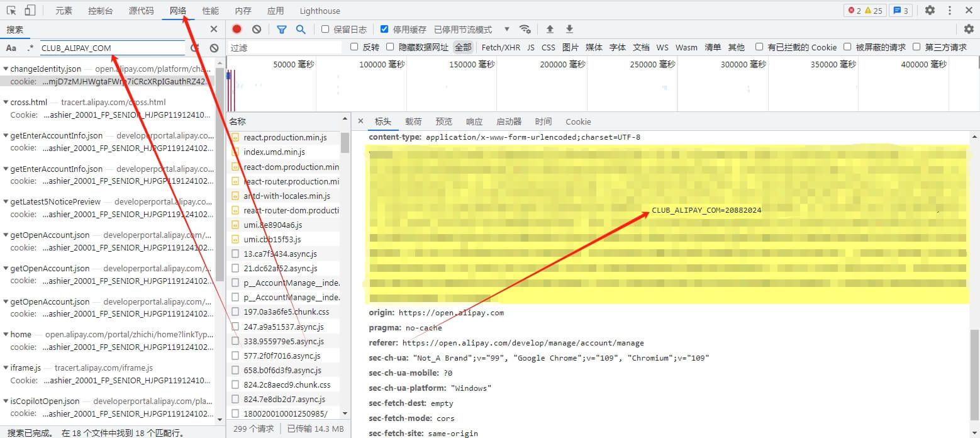
Task: Click the export HAR download icon
Action: (569, 29)
